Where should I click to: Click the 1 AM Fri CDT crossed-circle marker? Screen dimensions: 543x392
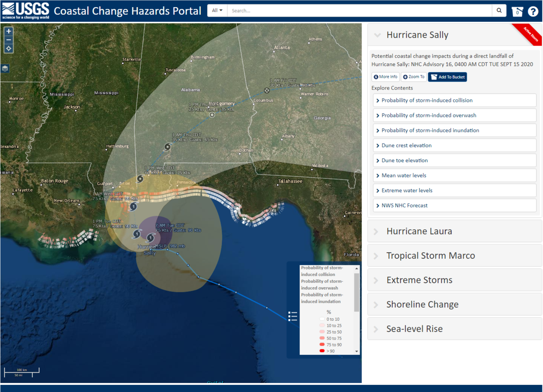(267, 90)
